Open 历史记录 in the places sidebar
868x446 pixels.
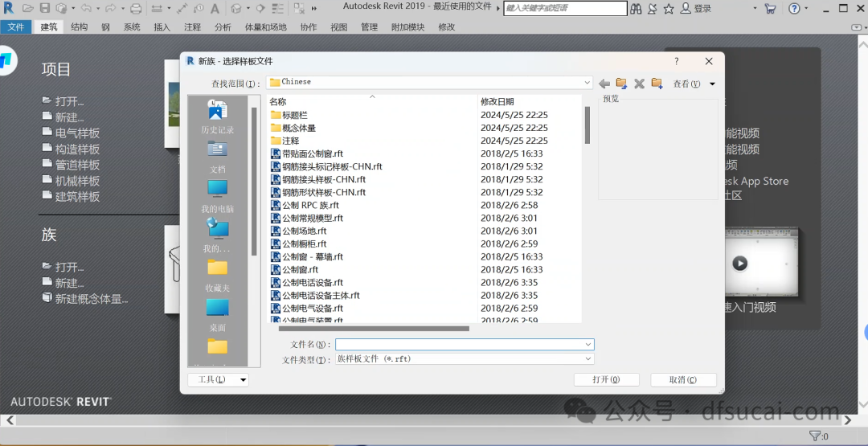tap(218, 117)
